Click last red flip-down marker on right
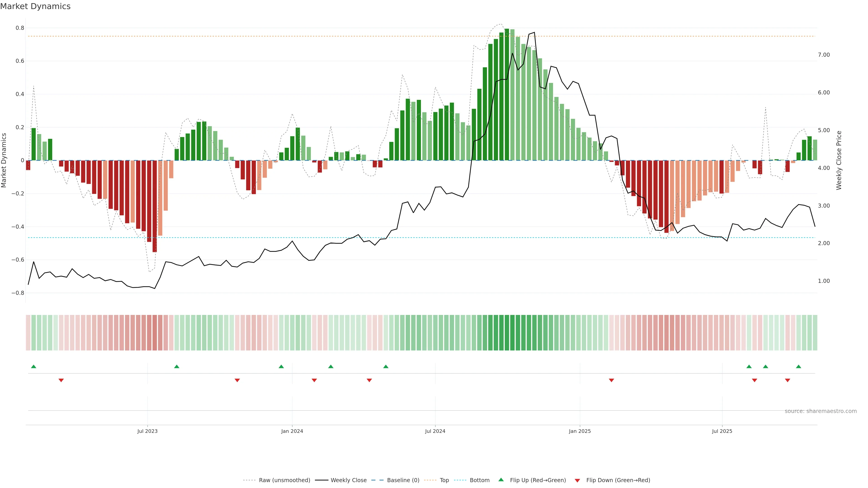 pos(788,380)
